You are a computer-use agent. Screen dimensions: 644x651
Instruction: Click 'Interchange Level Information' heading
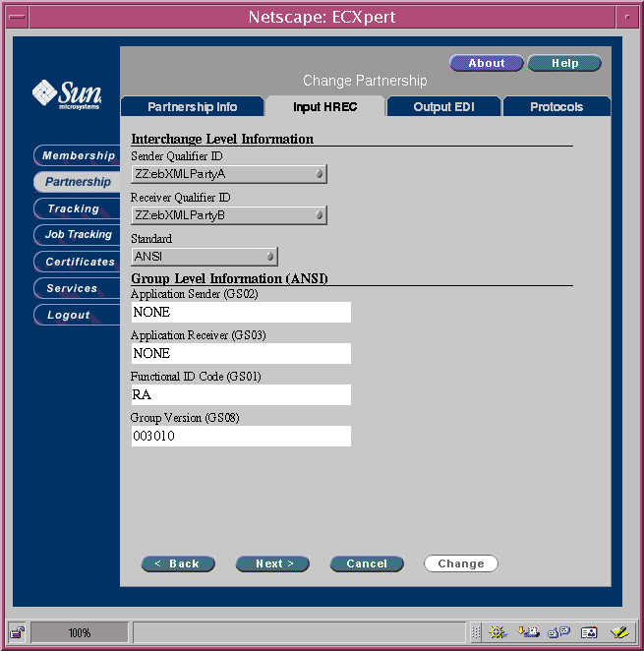click(x=222, y=139)
